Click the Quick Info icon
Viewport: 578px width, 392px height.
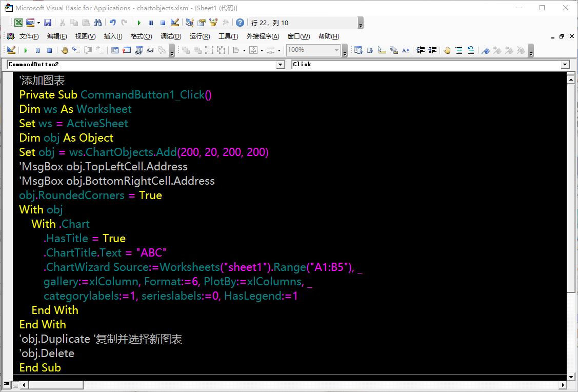[x=382, y=50]
